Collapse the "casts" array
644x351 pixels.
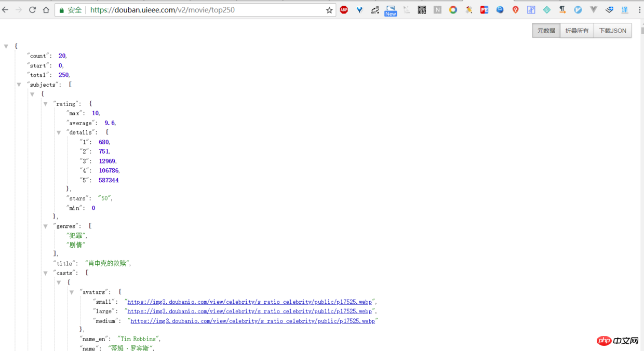click(45, 273)
